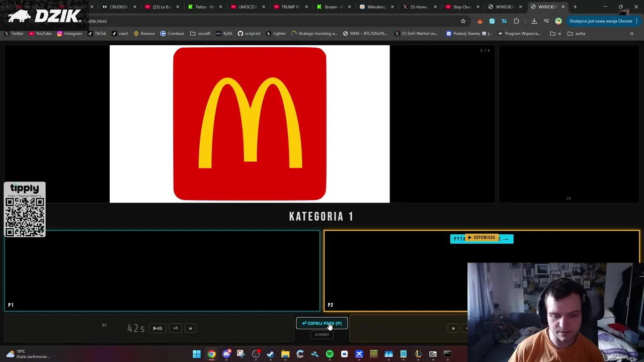Switch to the Mikroblog tab

tap(376, 7)
